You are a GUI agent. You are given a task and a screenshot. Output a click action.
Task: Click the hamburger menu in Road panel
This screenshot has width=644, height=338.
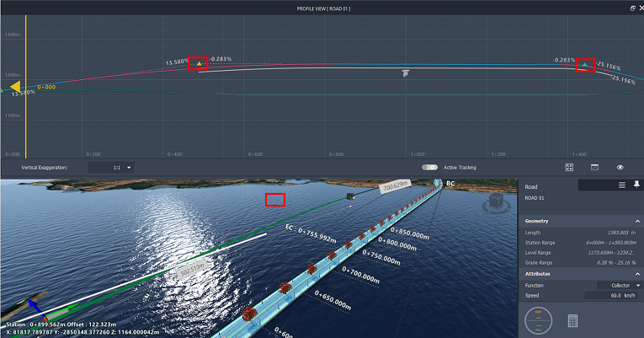[622, 185]
